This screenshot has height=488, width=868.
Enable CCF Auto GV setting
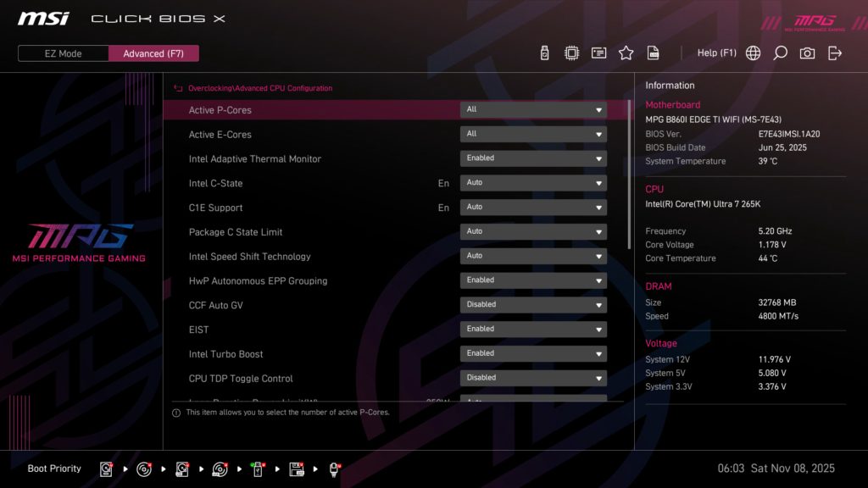[x=532, y=304]
